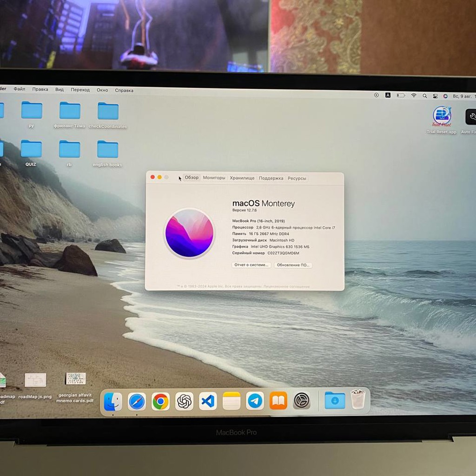Screen dimensions: 476x476
Task: Close the About This Mac window
Action: click(152, 177)
